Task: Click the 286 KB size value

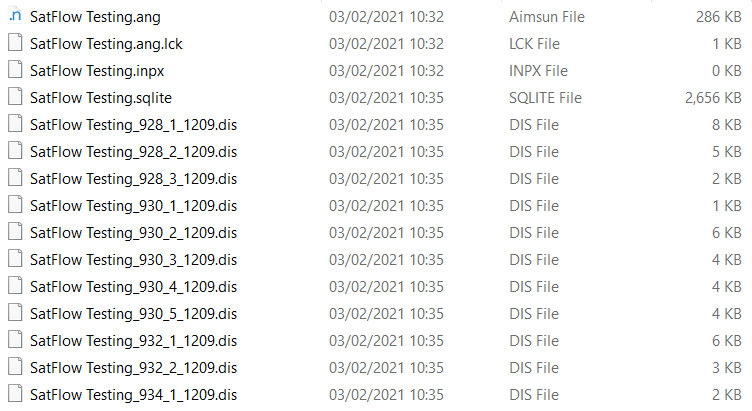Action: [x=718, y=17]
